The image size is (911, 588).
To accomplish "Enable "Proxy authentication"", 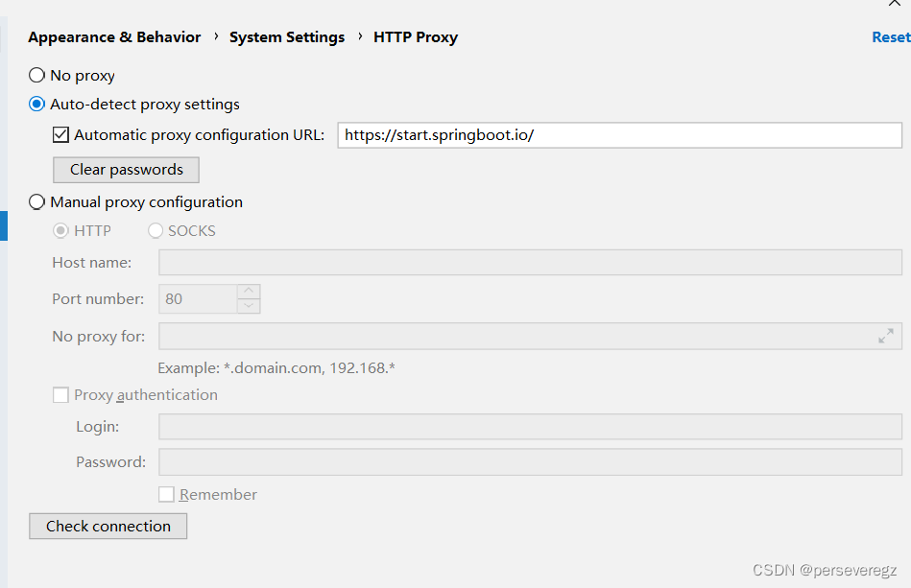I will pyautogui.click(x=60, y=394).
